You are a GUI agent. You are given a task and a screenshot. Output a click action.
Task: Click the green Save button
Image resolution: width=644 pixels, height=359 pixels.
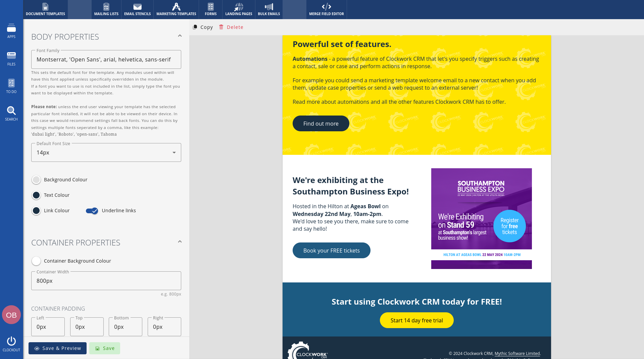(105, 348)
